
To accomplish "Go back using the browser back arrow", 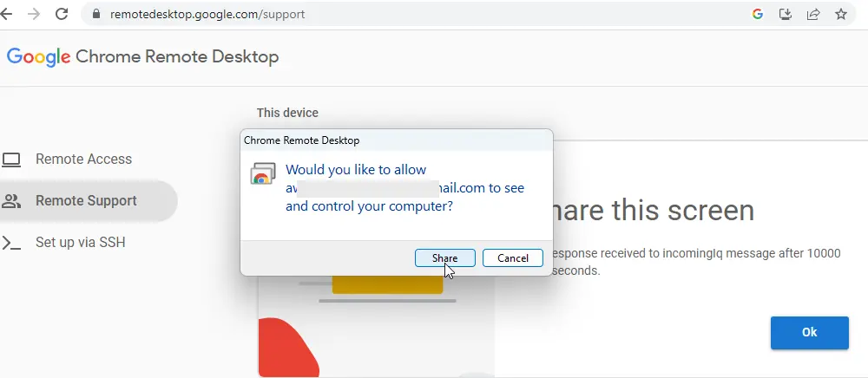I will 5,14.
